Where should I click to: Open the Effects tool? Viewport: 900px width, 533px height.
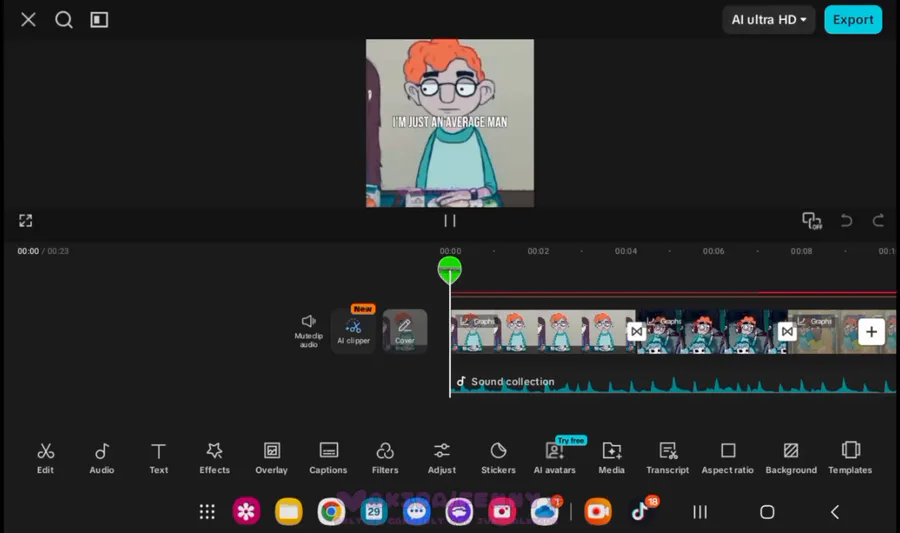(x=215, y=458)
